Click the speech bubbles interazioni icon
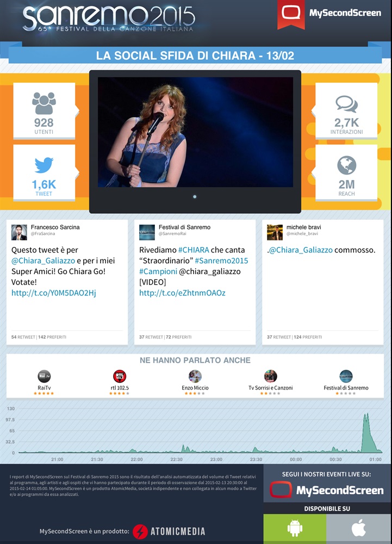Viewport: 392px width, 544px height. [346, 104]
